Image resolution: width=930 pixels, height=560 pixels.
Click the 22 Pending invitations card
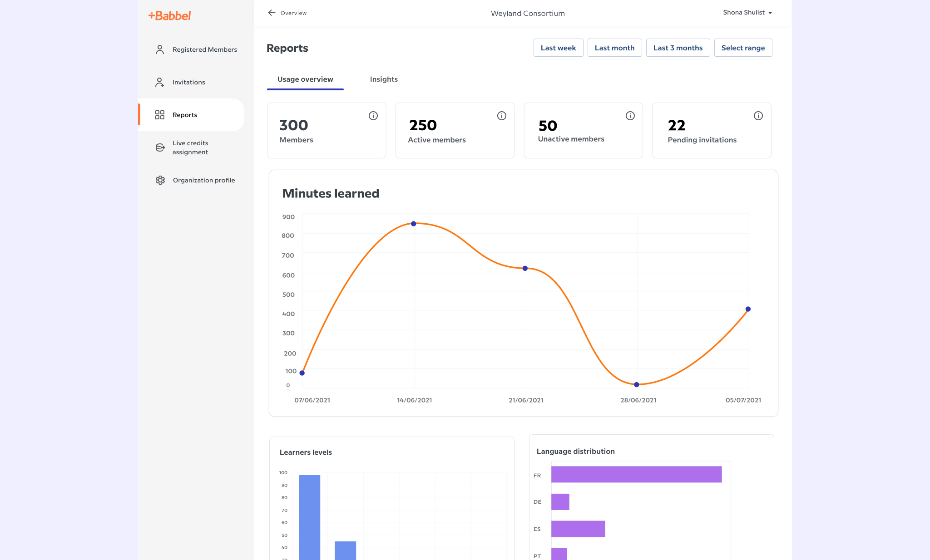[712, 131]
